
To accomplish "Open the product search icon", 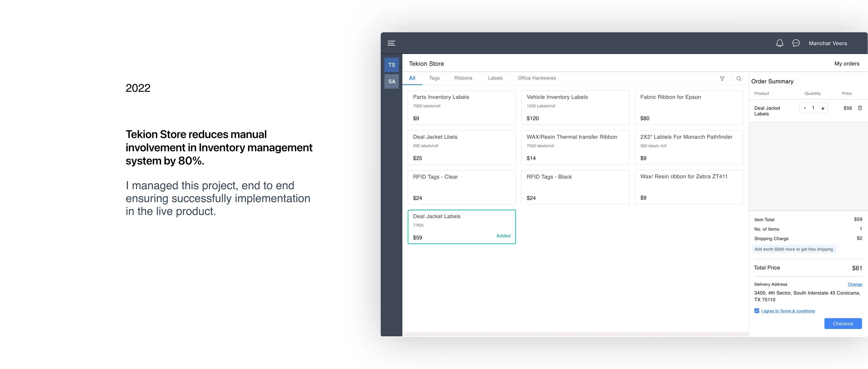I will 739,79.
